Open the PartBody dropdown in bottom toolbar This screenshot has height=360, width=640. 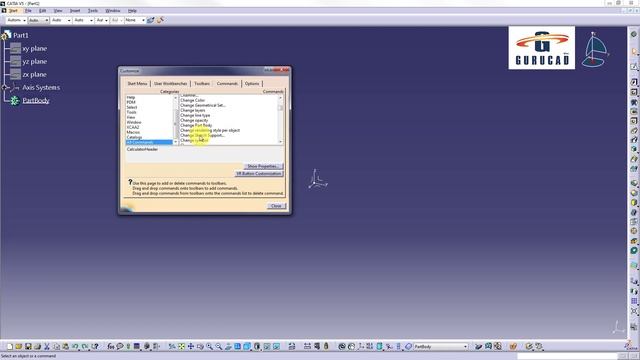(x=465, y=347)
